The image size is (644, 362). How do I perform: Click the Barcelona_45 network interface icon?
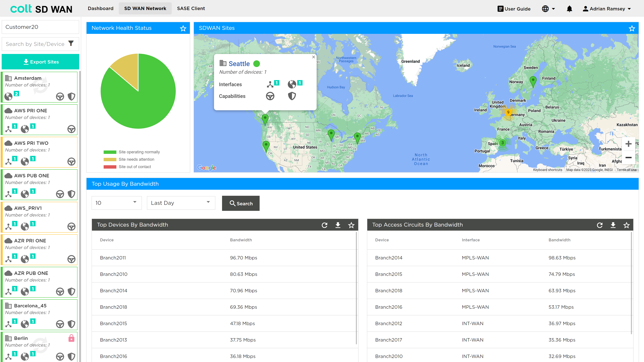click(8, 324)
